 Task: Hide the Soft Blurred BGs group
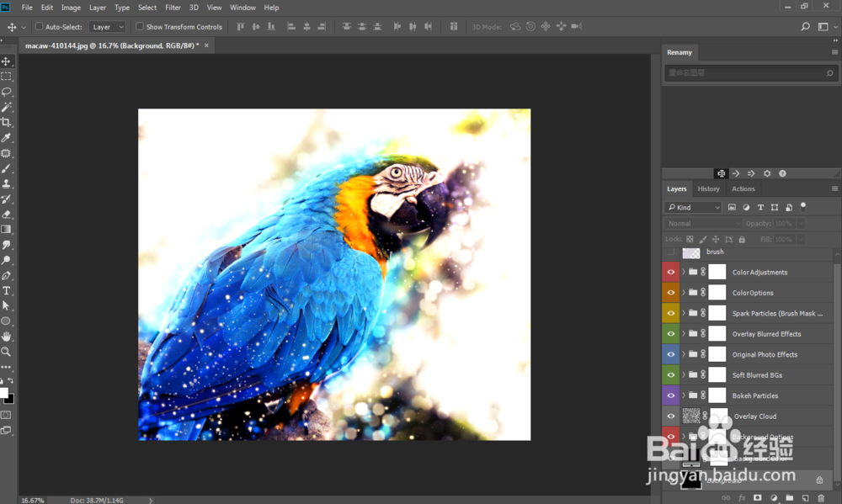pos(671,374)
